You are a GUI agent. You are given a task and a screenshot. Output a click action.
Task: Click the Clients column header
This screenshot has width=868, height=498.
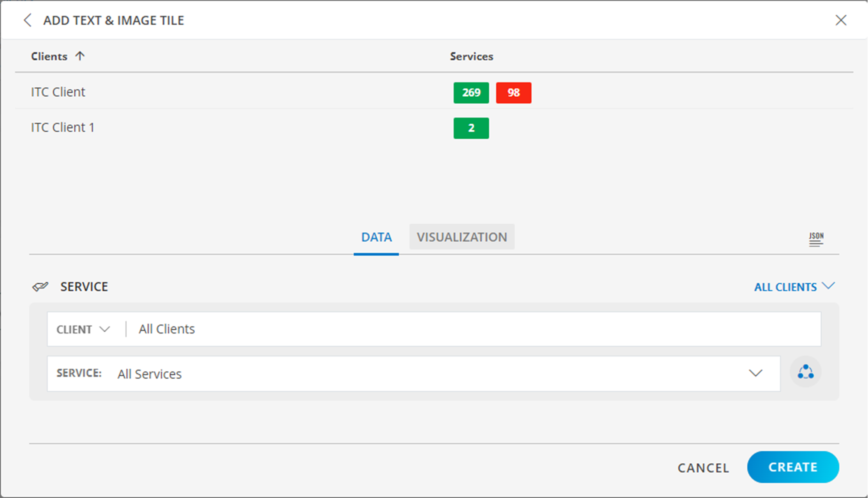point(49,56)
